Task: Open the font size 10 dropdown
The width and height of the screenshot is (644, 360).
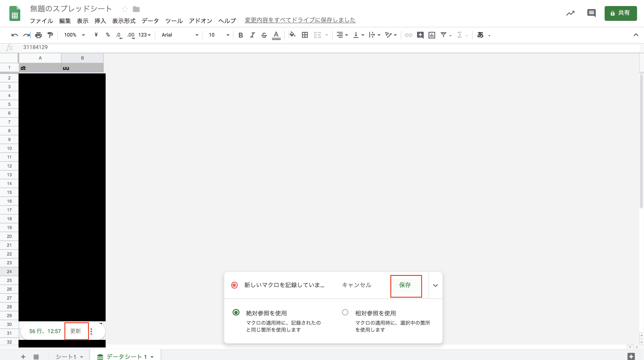Action: 219,35
